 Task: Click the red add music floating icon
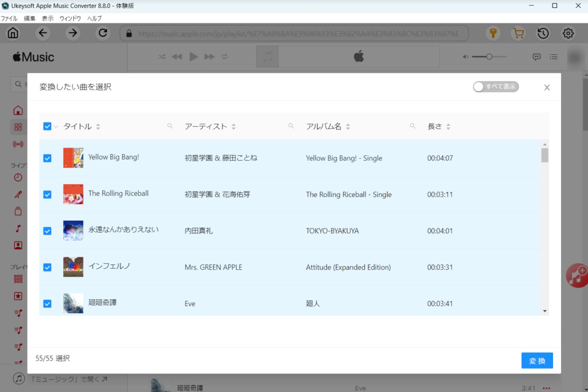click(577, 275)
